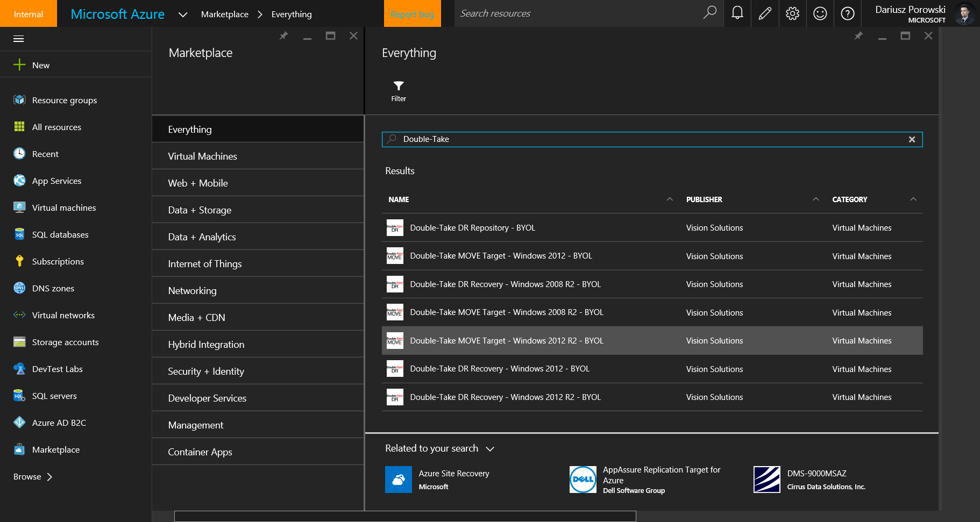Select Networking marketplace category
This screenshot has width=980, height=522.
coord(258,290)
